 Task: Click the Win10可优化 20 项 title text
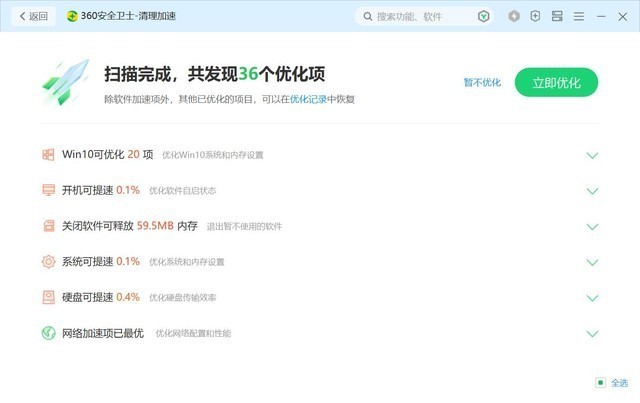(108, 154)
